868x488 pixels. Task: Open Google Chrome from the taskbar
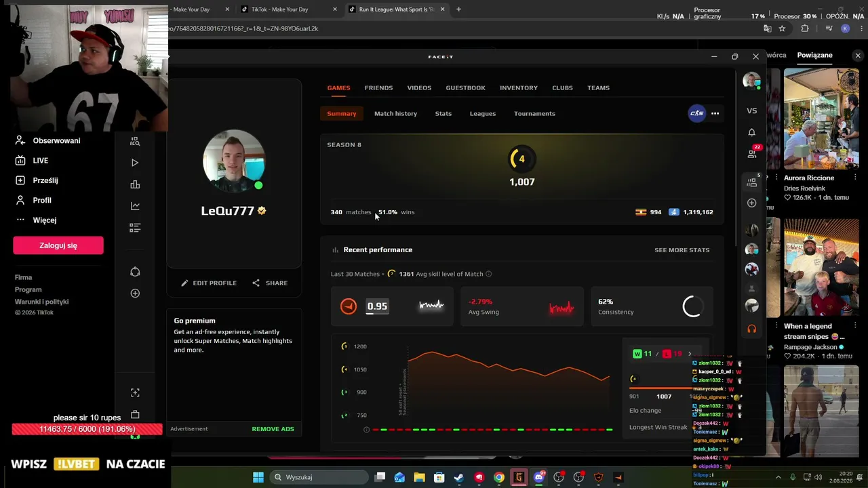(499, 477)
